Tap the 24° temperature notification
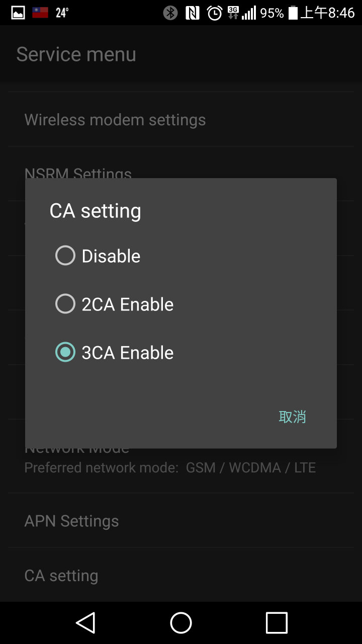The image size is (362, 644). pos(62,13)
